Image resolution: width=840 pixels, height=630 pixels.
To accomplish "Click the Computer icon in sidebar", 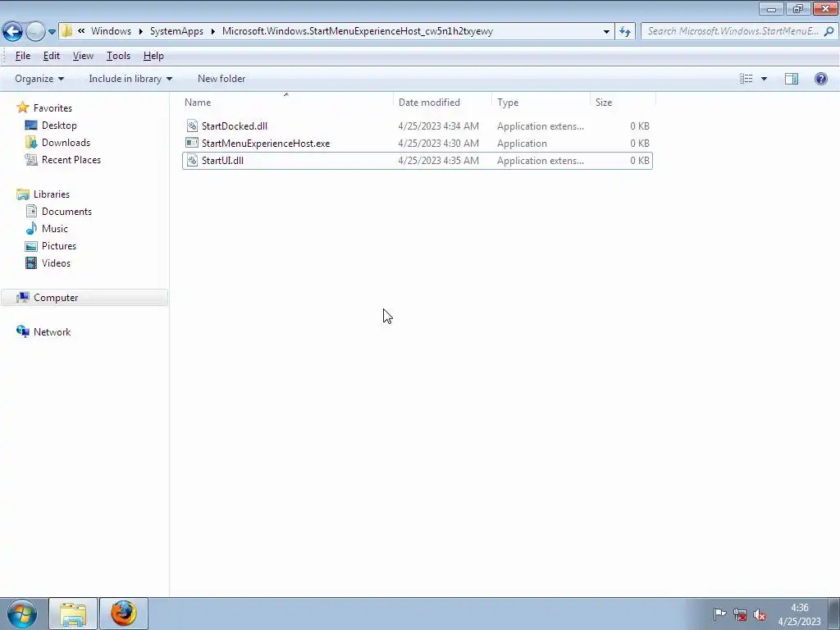I will (x=22, y=297).
